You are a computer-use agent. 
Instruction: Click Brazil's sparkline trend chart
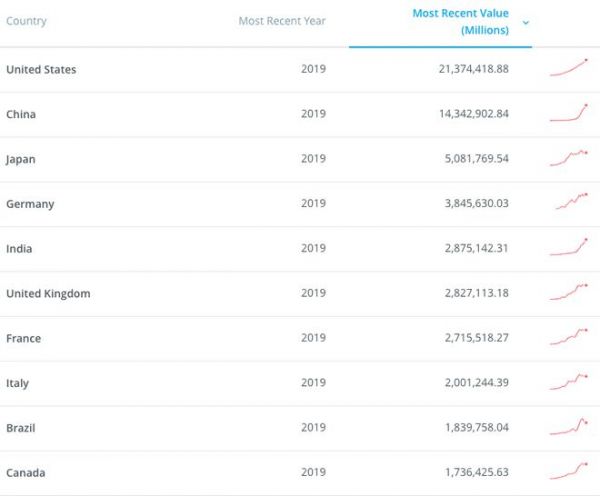click(x=568, y=426)
